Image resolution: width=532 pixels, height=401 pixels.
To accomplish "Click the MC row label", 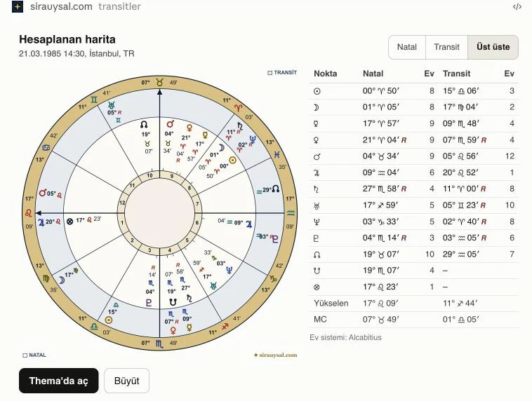I will tap(320, 319).
